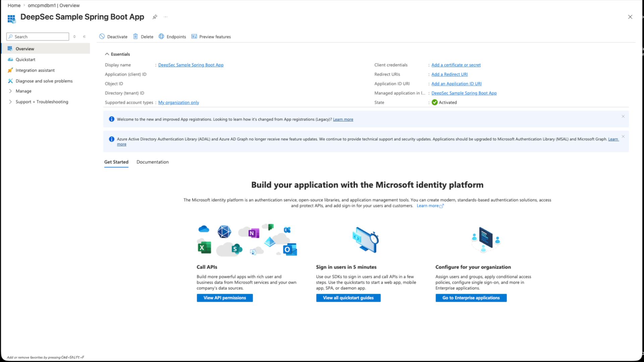Click the app registration grid icon beside the title
The width and height of the screenshot is (644, 362).
[11, 19]
